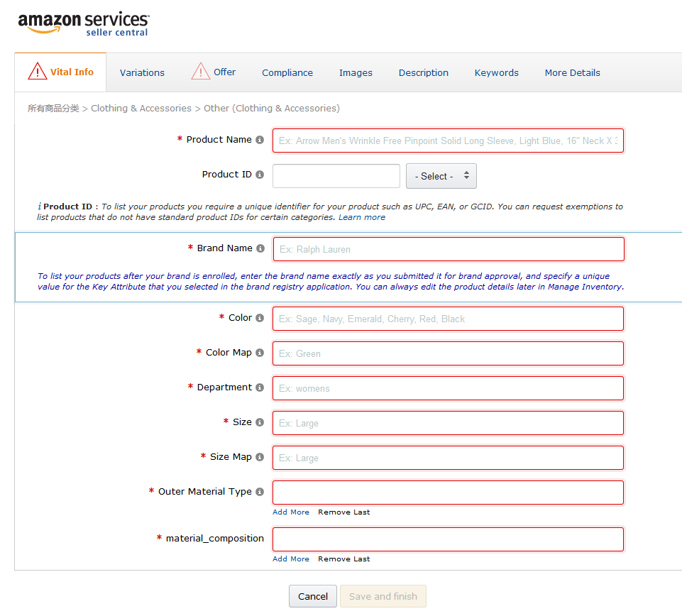Switch to the Variations tab
Image resolution: width=682 pixels, height=616 pixels.
(142, 72)
